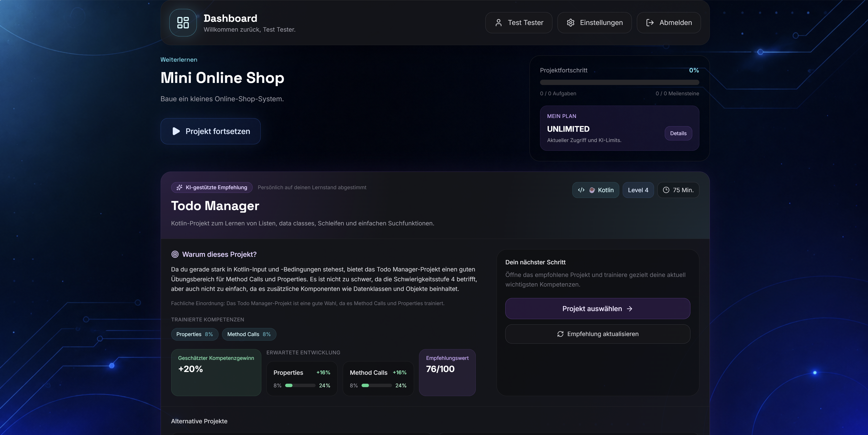The image size is (868, 435).
Task: Click the Geschätzter Kompetenzgewinn +20% card
Action: [x=216, y=373]
